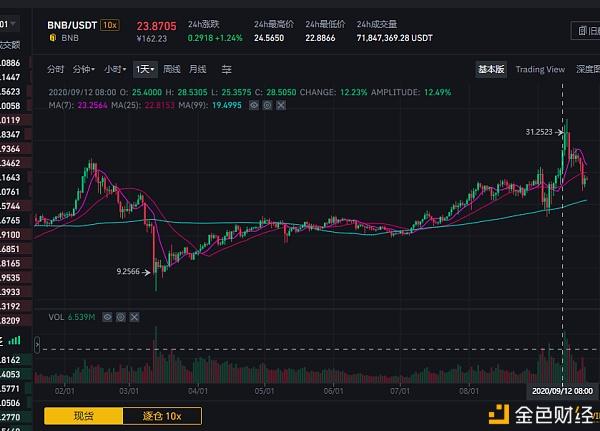
Task: Click the CHANGE 12.23% value
Action: tap(354, 92)
